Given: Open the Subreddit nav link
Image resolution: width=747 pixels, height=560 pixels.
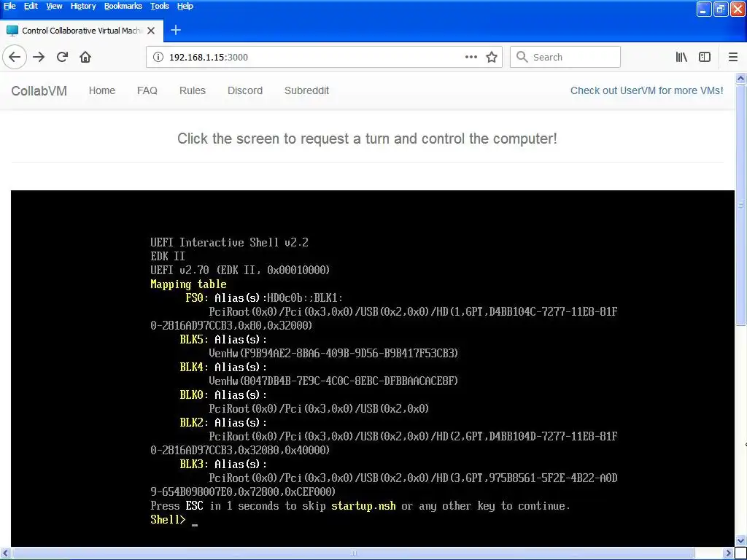Looking at the screenshot, I should [306, 90].
